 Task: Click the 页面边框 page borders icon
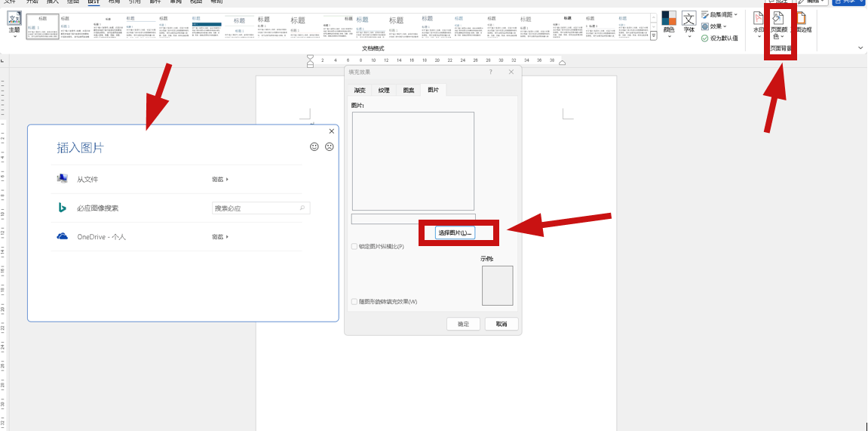coord(800,17)
